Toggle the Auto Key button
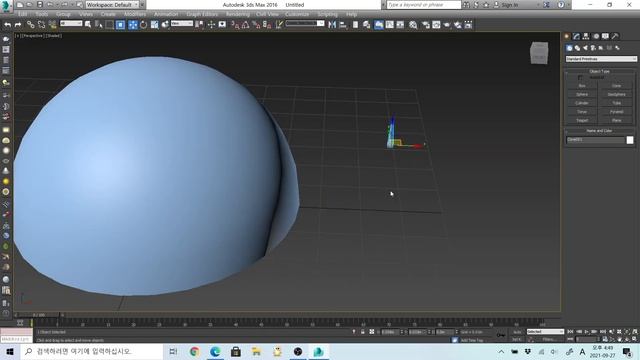Screen dimensions: 640x360 pos(517,332)
